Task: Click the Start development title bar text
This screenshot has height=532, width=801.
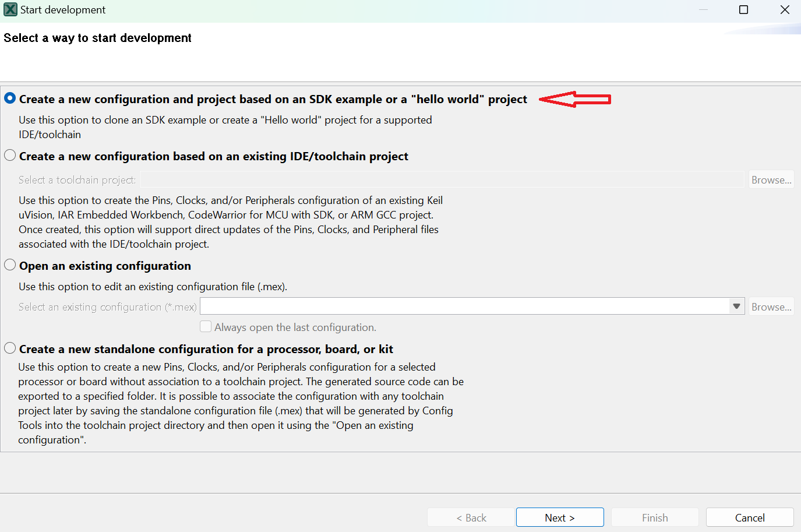Action: click(63, 10)
